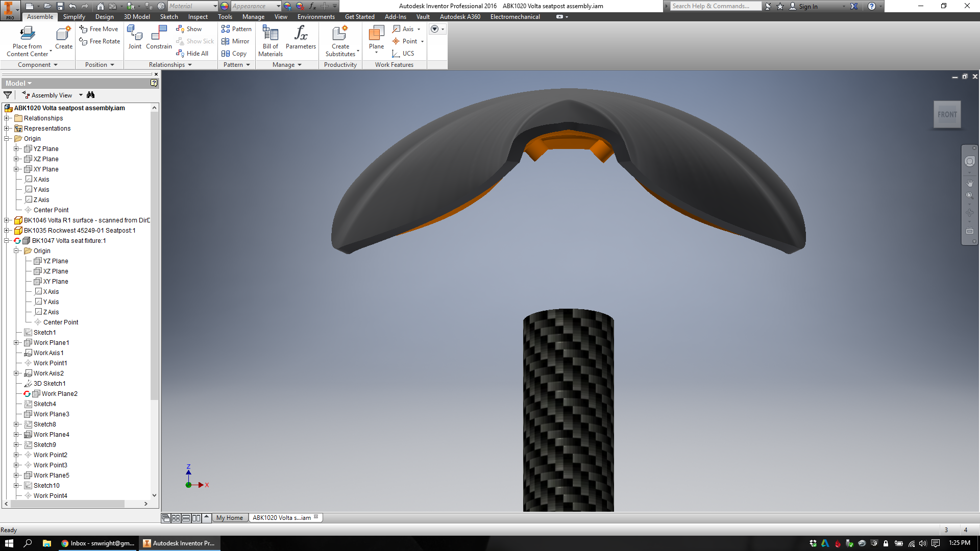
Task: Open Bill of Materials
Action: coord(271,41)
